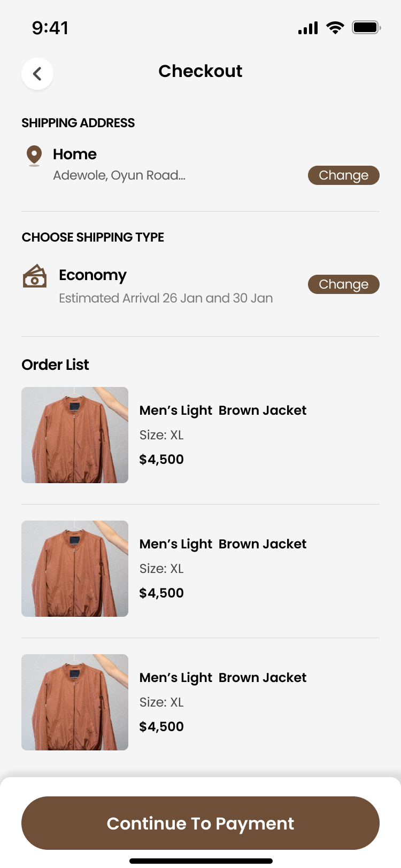
Task: Select the first Men's Light Brown Jacket title
Action: click(x=223, y=410)
